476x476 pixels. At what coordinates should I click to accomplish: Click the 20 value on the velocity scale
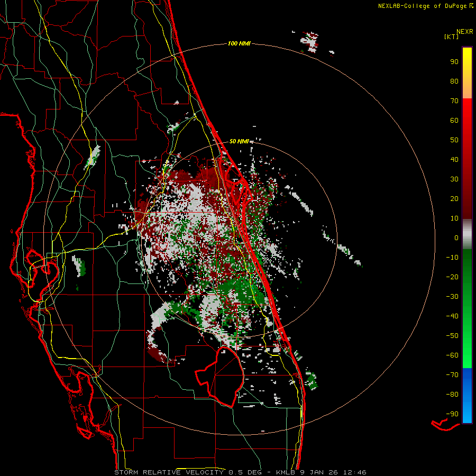coord(454,198)
